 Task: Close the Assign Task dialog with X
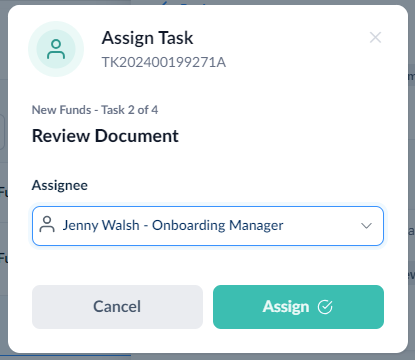[375, 38]
